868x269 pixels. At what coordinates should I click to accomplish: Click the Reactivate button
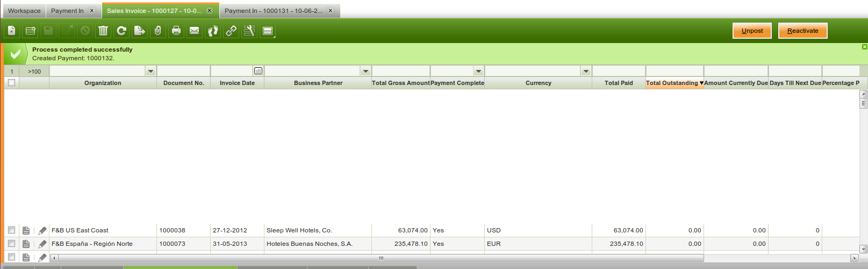coord(803,31)
